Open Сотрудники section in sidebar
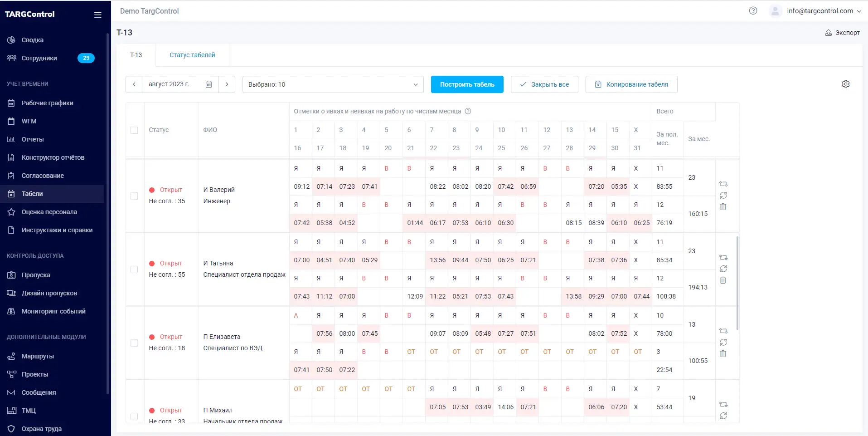 [x=52, y=58]
